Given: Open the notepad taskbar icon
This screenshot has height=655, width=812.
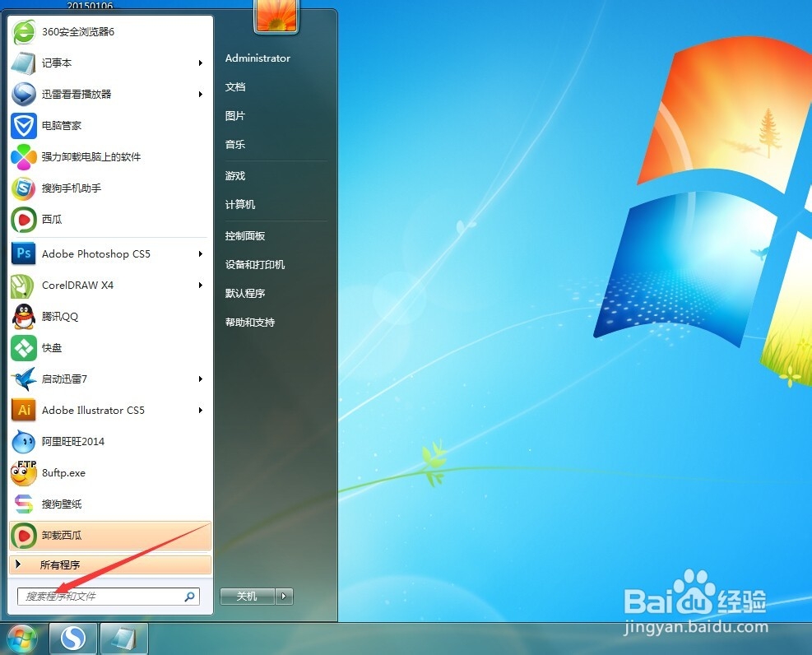Looking at the screenshot, I should click(123, 639).
